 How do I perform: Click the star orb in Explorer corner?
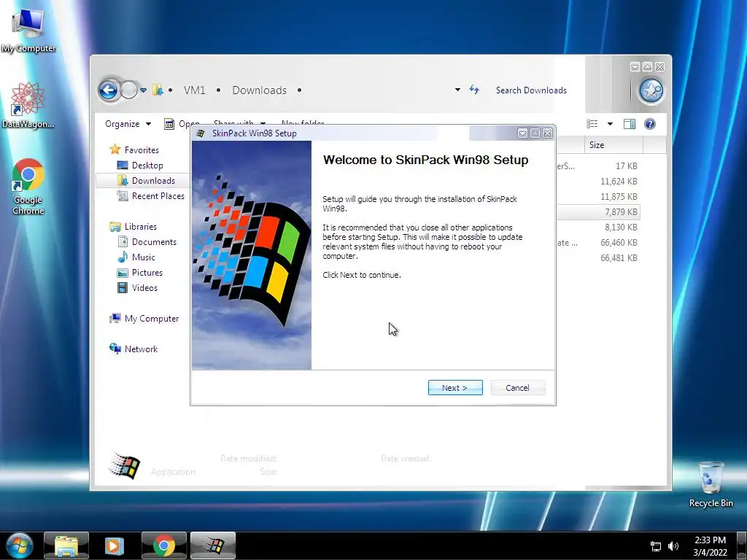pyautogui.click(x=651, y=90)
